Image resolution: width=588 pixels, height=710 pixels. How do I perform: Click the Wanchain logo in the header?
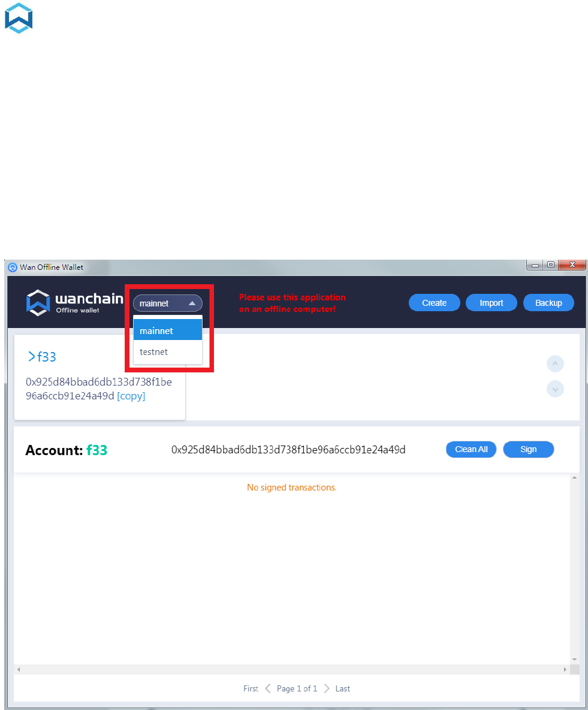pos(75,302)
